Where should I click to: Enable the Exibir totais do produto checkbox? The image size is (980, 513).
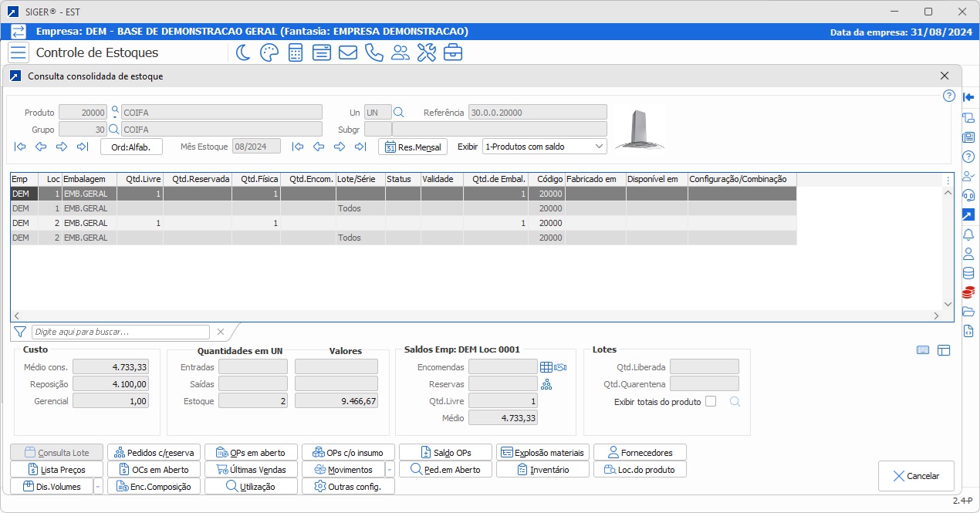pos(711,401)
